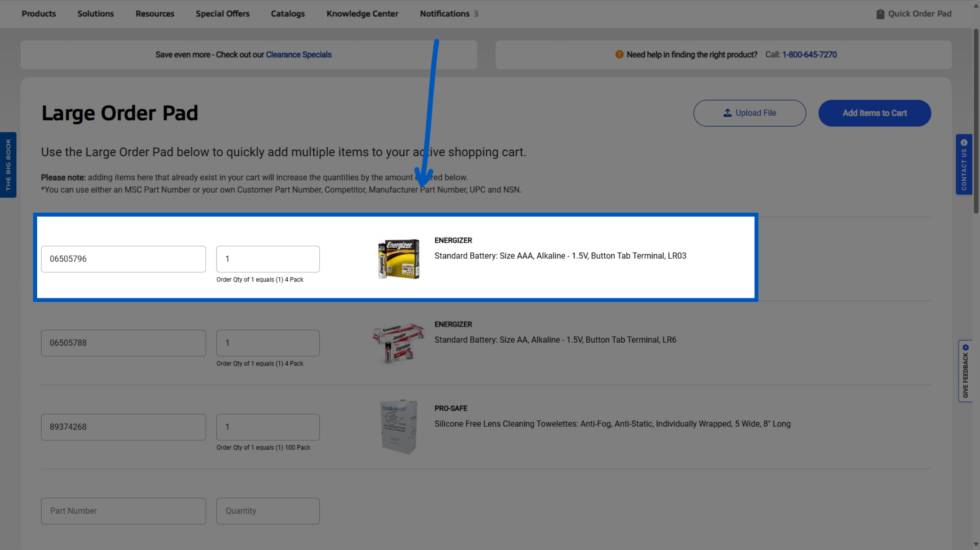Open The Big Book side tab

(8, 165)
